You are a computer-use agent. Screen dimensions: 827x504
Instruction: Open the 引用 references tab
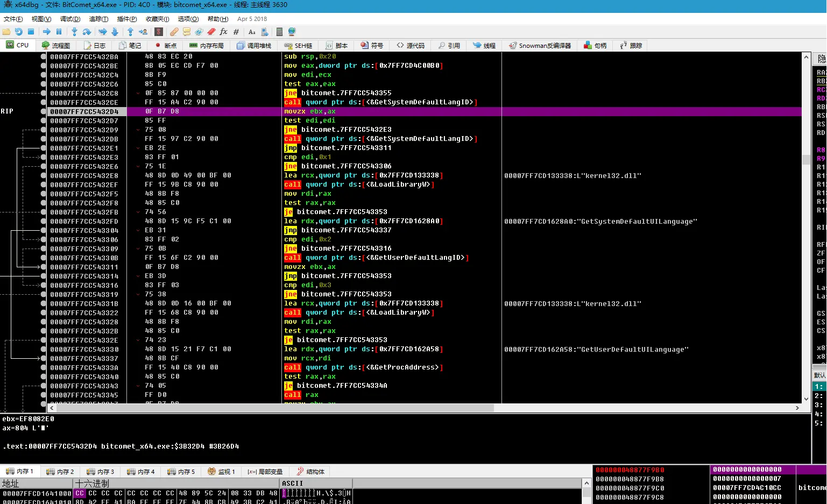pos(449,45)
